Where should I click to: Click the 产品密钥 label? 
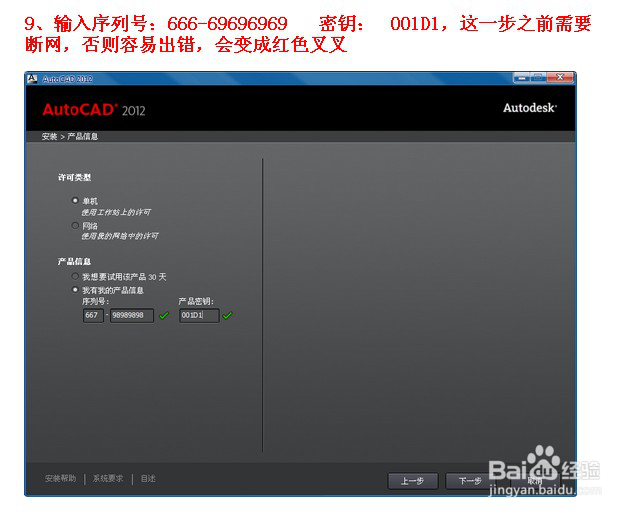click(x=196, y=301)
